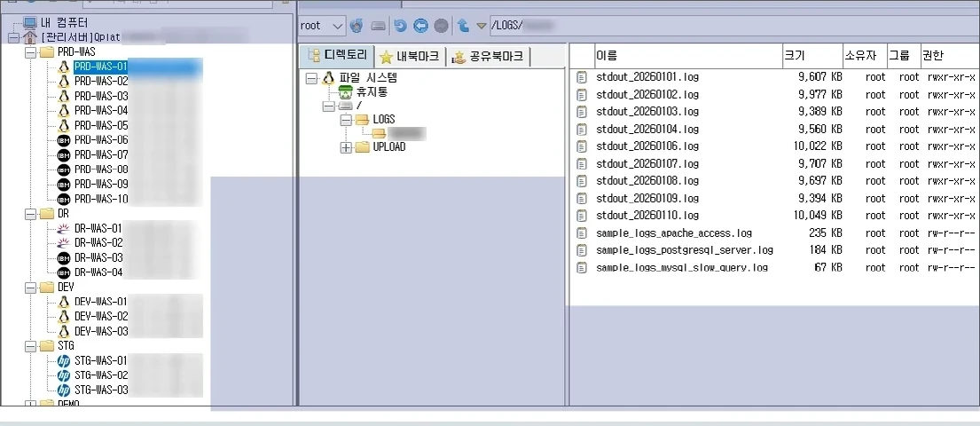Go up to the parent directory
Screen dimensions: 980x426
tap(463, 26)
